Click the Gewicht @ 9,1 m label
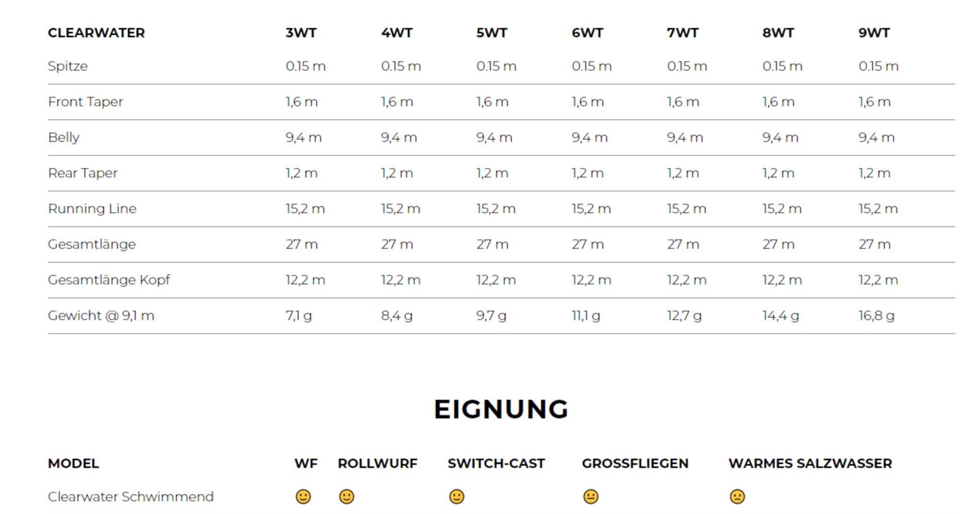 click(101, 316)
